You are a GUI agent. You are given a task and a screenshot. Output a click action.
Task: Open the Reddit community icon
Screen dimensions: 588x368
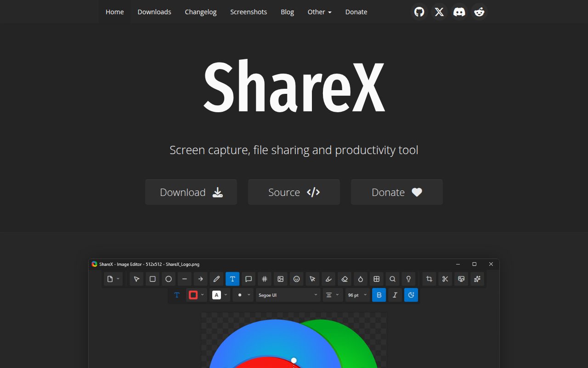480,12
